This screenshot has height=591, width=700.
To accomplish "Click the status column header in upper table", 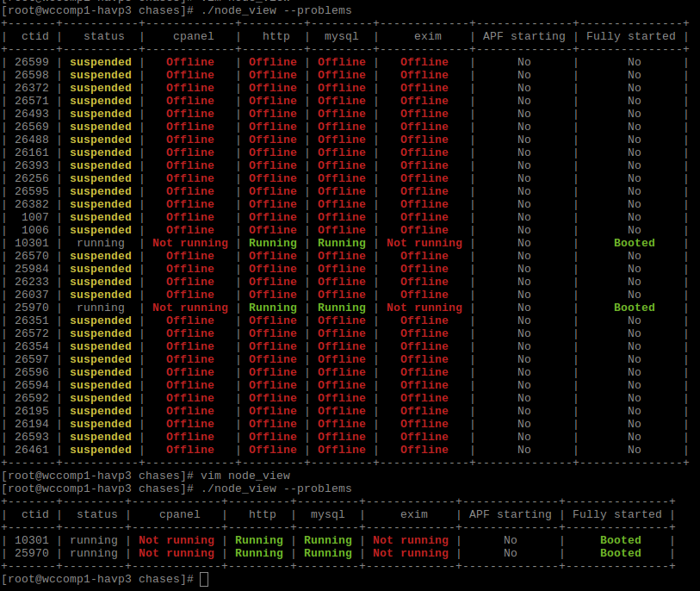I will 104,36.
